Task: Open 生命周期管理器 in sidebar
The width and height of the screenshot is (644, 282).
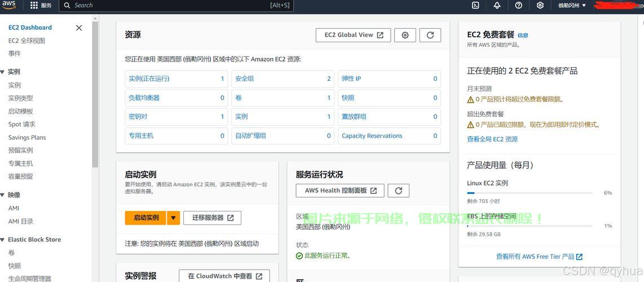Action: tap(29, 278)
